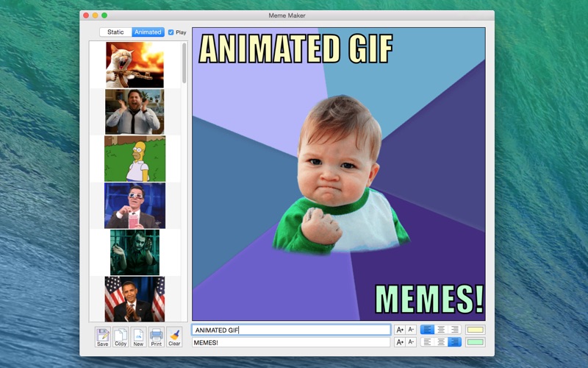Viewport: 588px width, 368px height.
Task: Click the meme preview canvas baby image
Action: pos(339,174)
